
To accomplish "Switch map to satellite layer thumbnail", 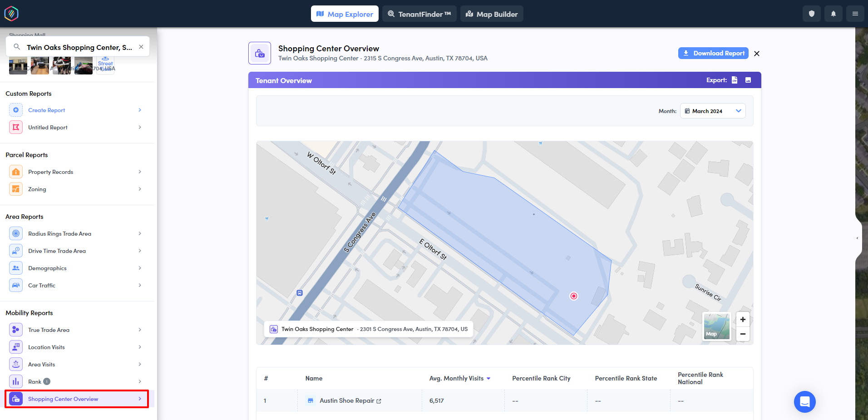I will coord(716,326).
